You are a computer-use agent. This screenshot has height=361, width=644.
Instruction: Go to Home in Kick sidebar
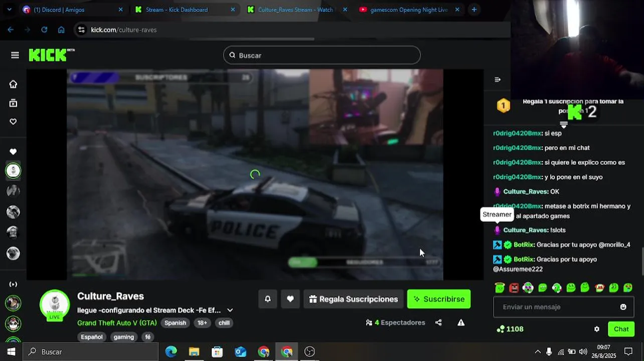click(x=13, y=84)
